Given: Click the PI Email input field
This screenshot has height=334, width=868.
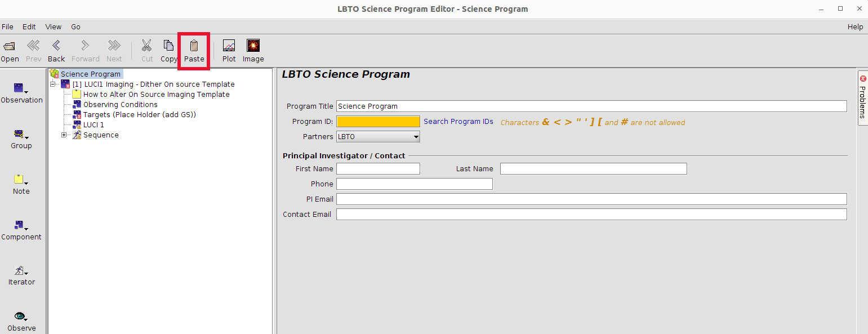Looking at the screenshot, I should tap(591, 199).
